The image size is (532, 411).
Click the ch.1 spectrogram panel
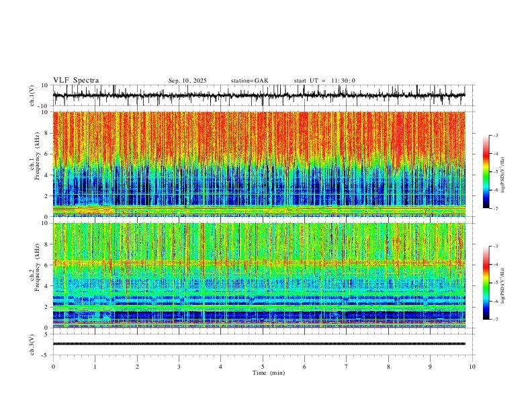(259, 164)
